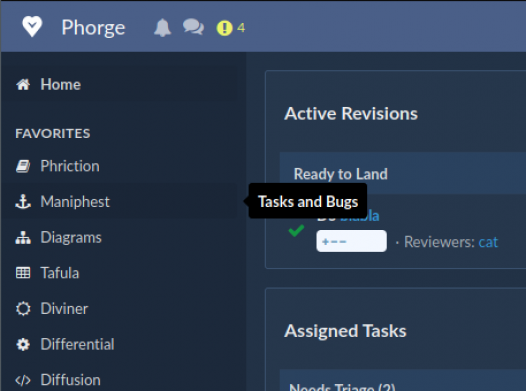Click the revision diff size bar

(351, 241)
